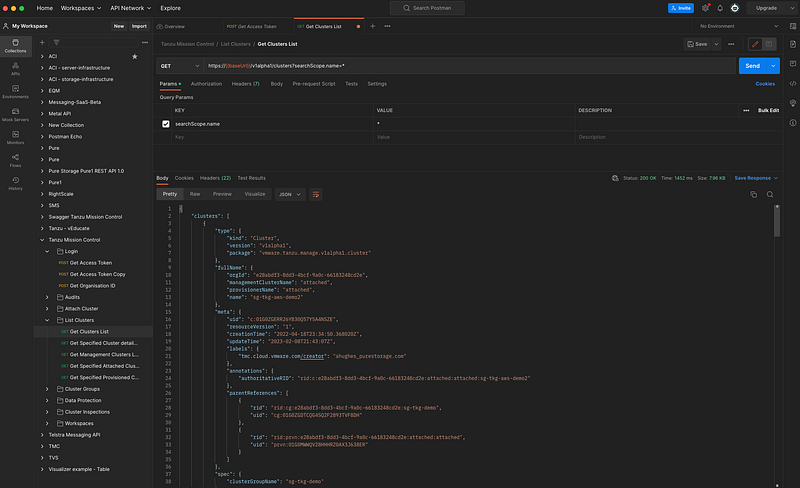Click the plus icon to create a new collection
The width and height of the screenshot is (800, 488).
pos(42,42)
